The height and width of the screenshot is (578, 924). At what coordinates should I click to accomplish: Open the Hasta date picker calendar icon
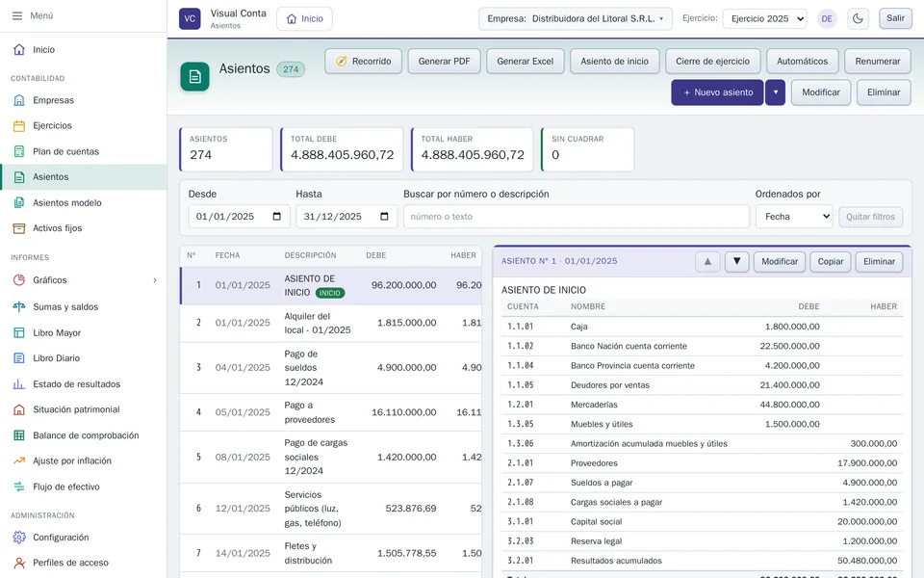coord(384,217)
